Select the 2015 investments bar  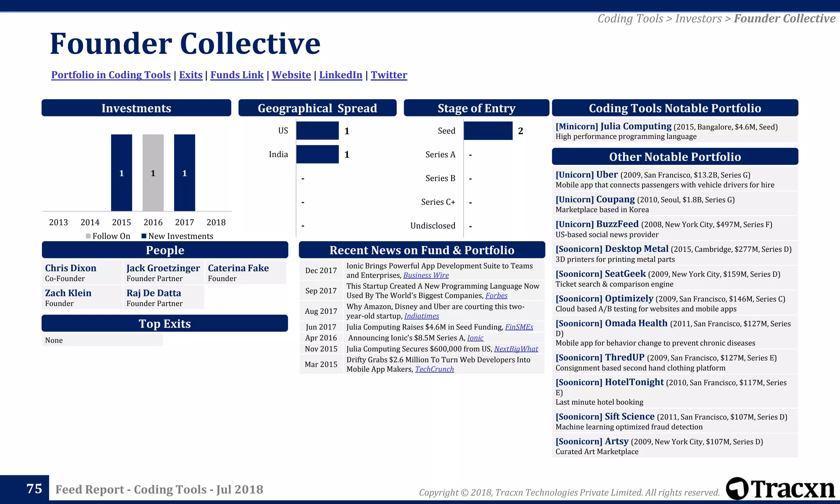(121, 173)
